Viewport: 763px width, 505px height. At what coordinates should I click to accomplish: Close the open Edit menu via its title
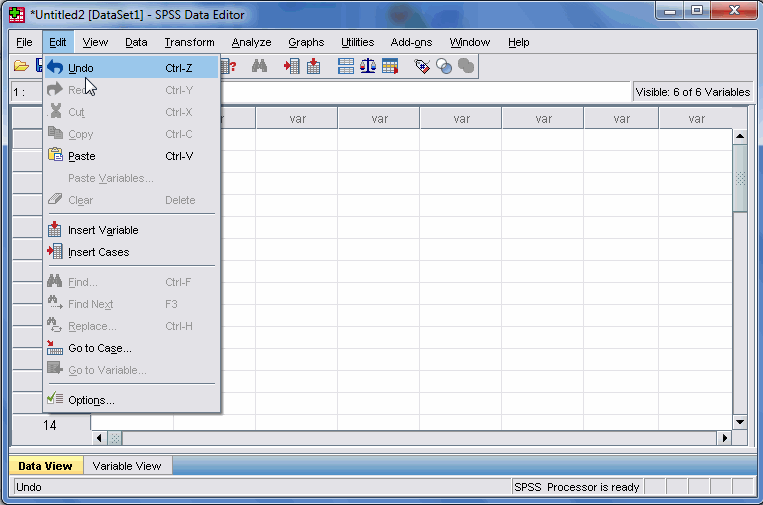[58, 42]
